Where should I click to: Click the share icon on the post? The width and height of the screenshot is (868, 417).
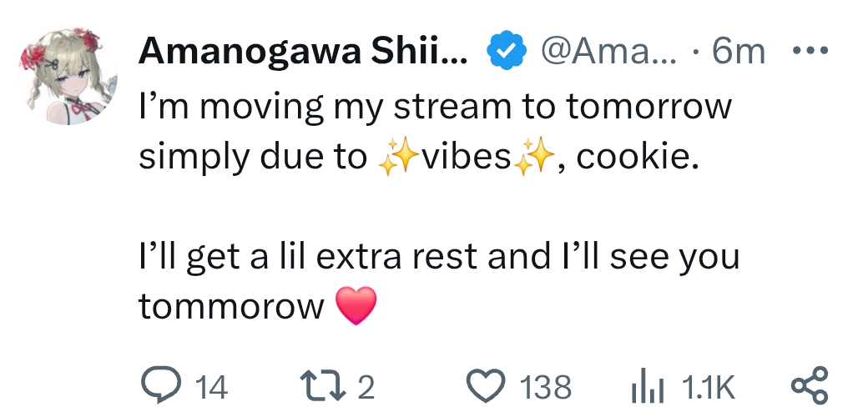(x=810, y=385)
